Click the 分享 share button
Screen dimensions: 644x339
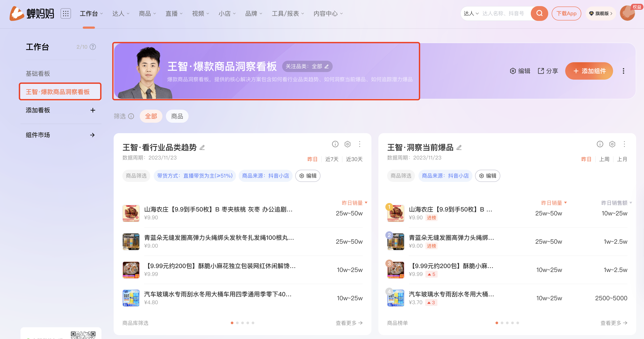pos(548,71)
